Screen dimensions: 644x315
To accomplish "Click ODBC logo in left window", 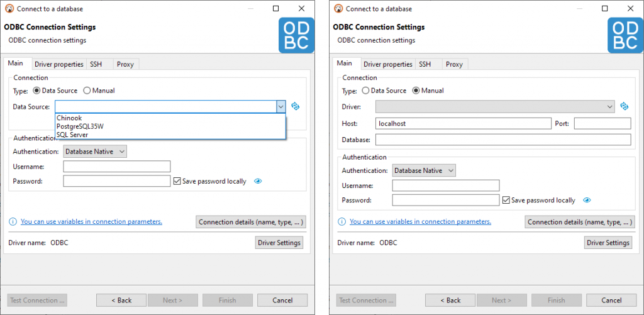I will coord(296,36).
